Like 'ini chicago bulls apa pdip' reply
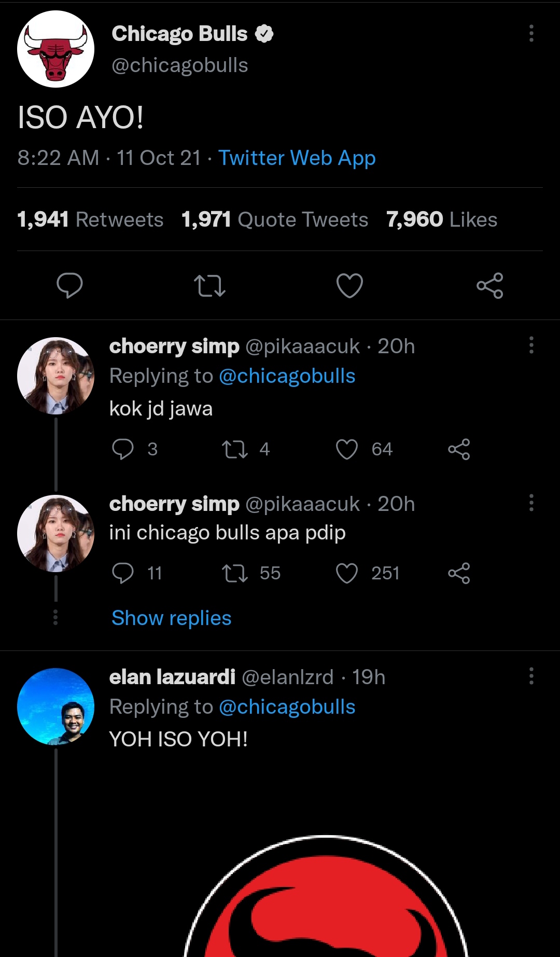This screenshot has height=957, width=560. [x=347, y=573]
